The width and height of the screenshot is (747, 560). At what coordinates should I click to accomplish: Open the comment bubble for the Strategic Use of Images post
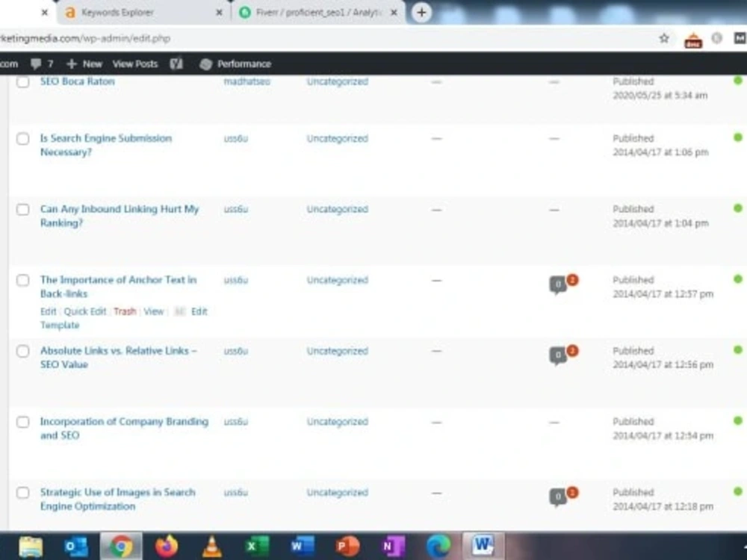558,497
